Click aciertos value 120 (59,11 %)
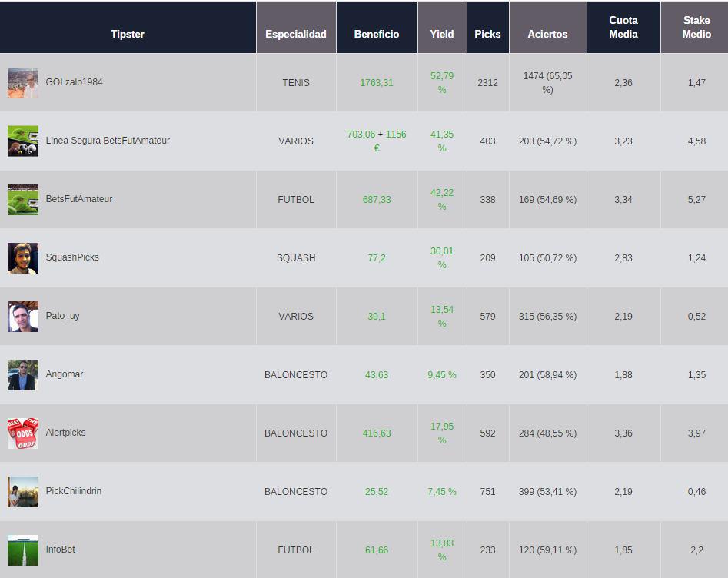The width and height of the screenshot is (728, 578). 548,550
